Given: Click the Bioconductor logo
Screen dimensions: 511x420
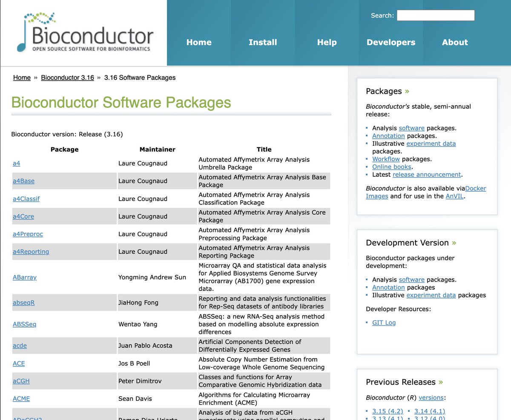Looking at the screenshot, I should (85, 33).
